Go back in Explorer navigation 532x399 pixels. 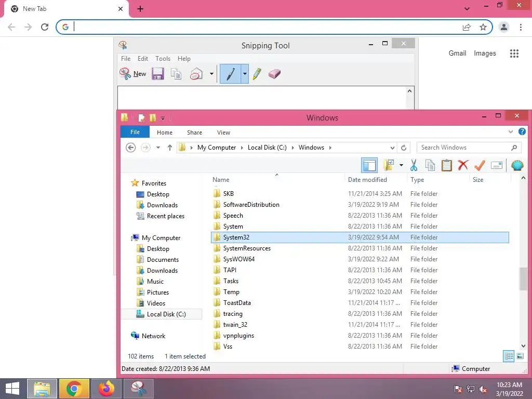130,147
